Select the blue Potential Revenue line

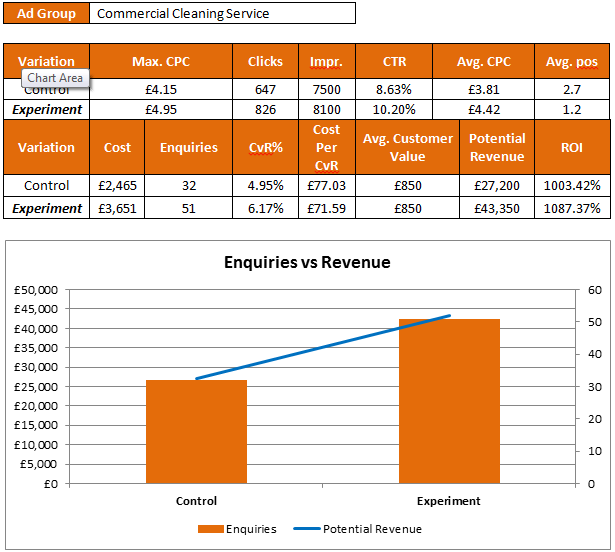[323, 347]
